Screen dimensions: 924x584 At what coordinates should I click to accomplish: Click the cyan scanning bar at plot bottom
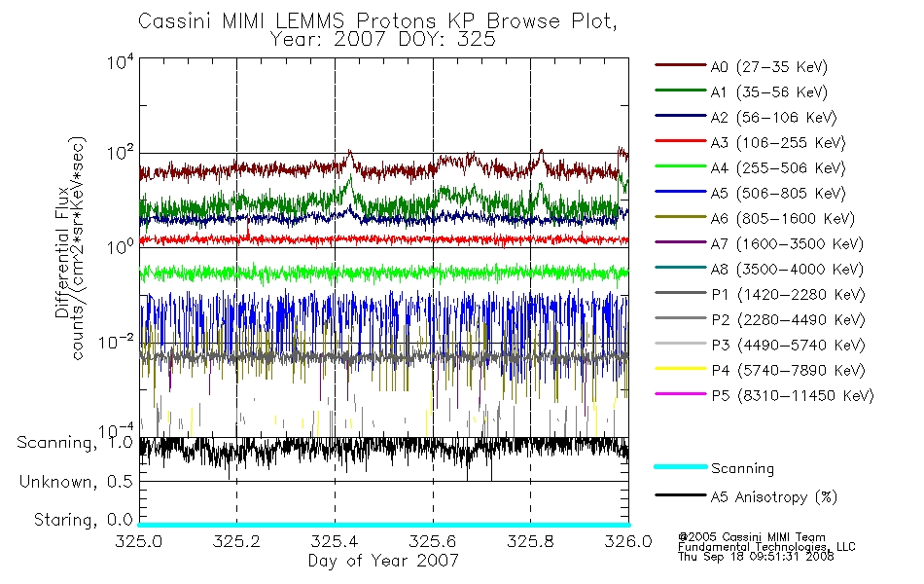coord(383,525)
